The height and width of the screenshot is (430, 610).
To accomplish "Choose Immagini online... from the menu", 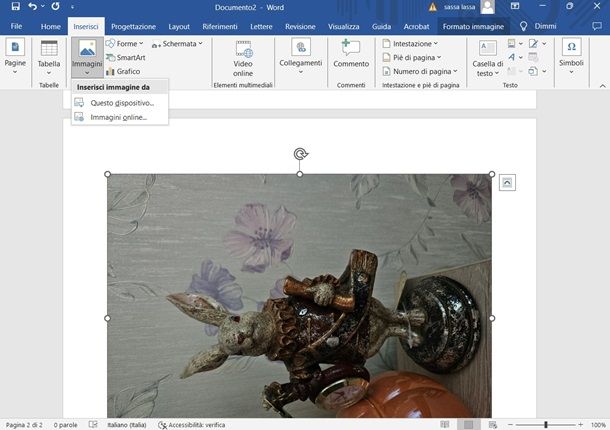I will (x=120, y=118).
